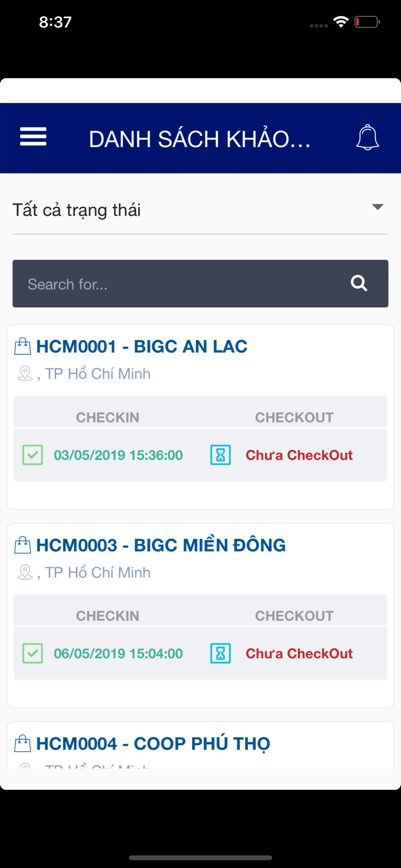The image size is (401, 868).
Task: Tap location pin under BIGC AN LAC
Action: pyautogui.click(x=25, y=373)
